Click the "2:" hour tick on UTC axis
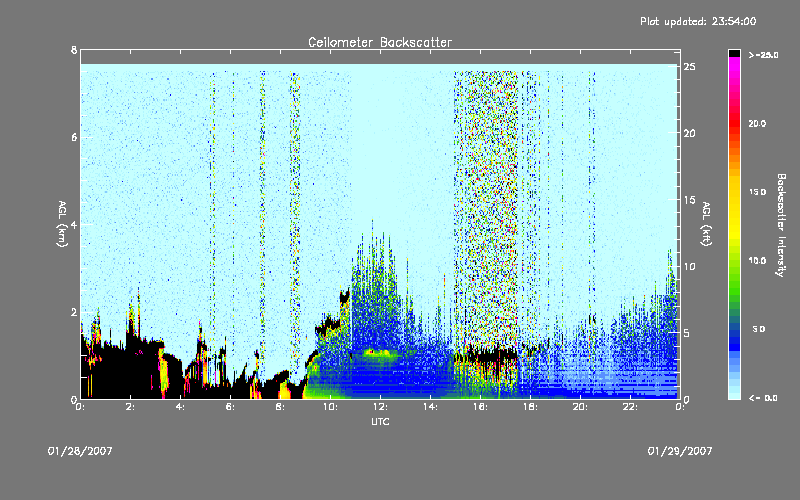The width and height of the screenshot is (800, 500). coord(130,407)
